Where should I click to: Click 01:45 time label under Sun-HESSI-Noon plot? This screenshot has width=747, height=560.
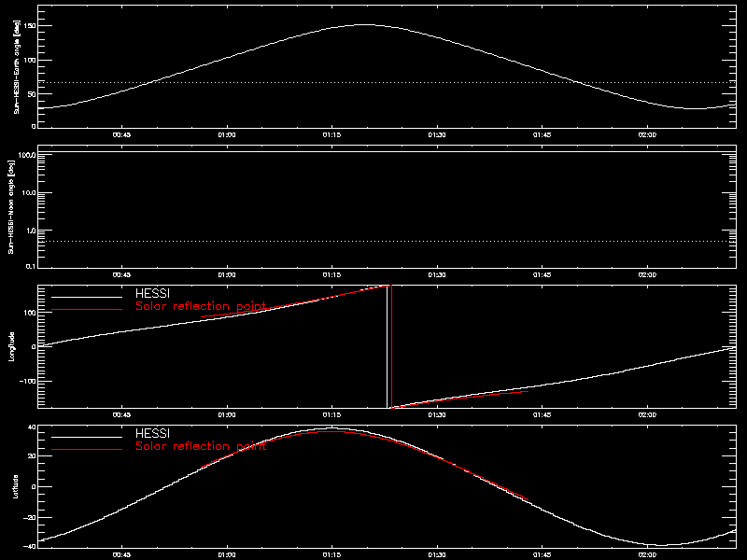point(543,275)
